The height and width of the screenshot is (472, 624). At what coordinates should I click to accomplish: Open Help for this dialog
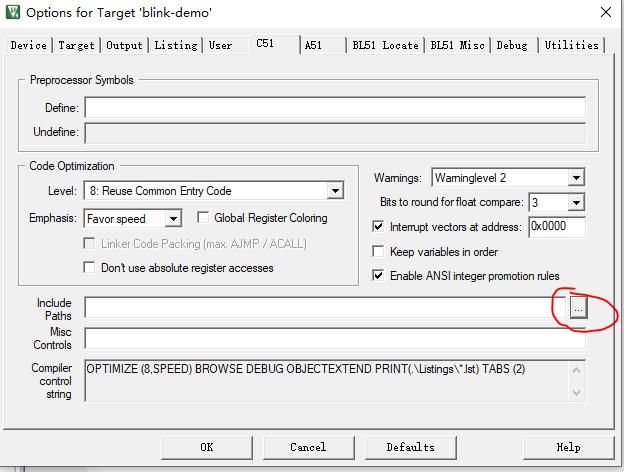click(x=568, y=447)
